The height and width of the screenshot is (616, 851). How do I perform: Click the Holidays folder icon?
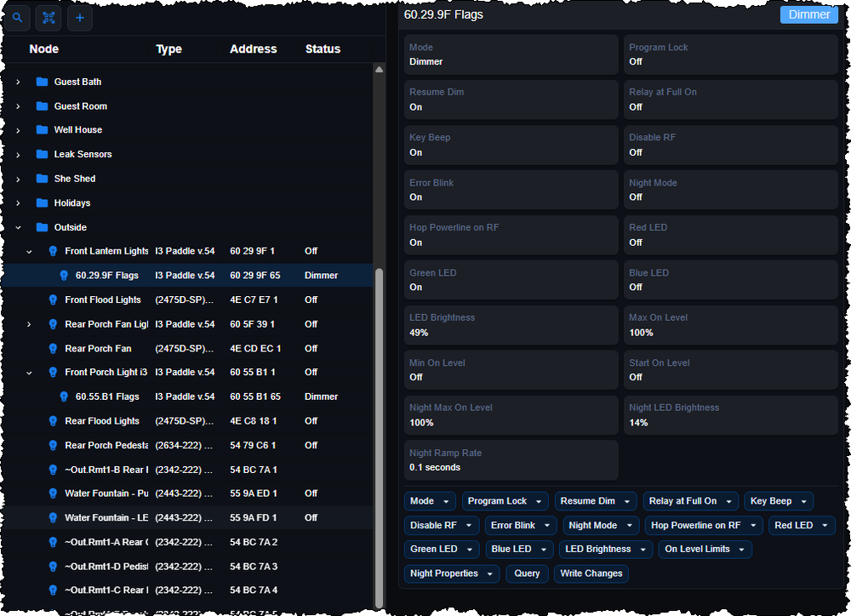tap(42, 203)
